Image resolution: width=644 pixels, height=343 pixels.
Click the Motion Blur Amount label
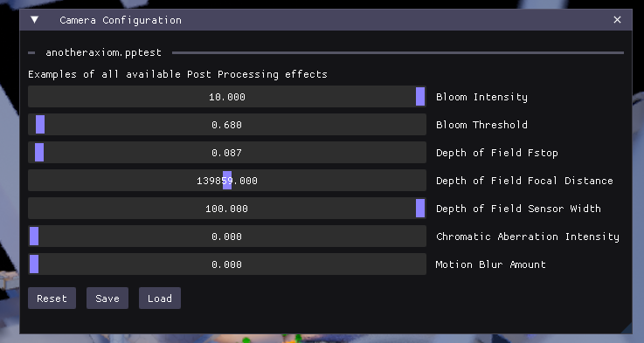[491, 264]
